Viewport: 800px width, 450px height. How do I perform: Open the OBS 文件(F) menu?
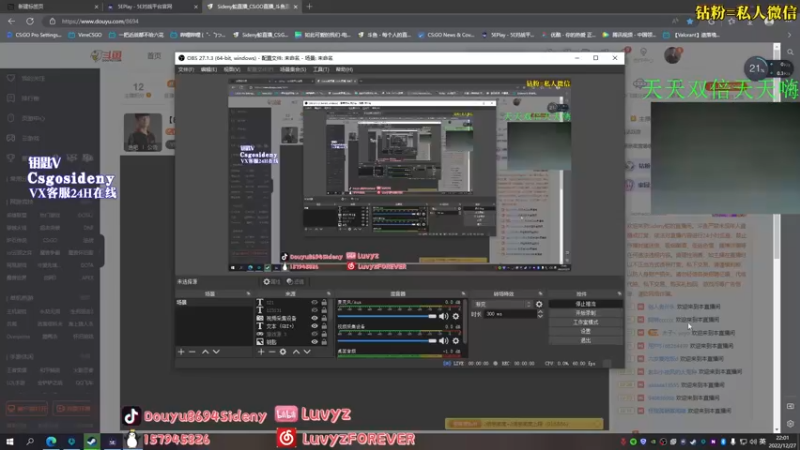186,69
